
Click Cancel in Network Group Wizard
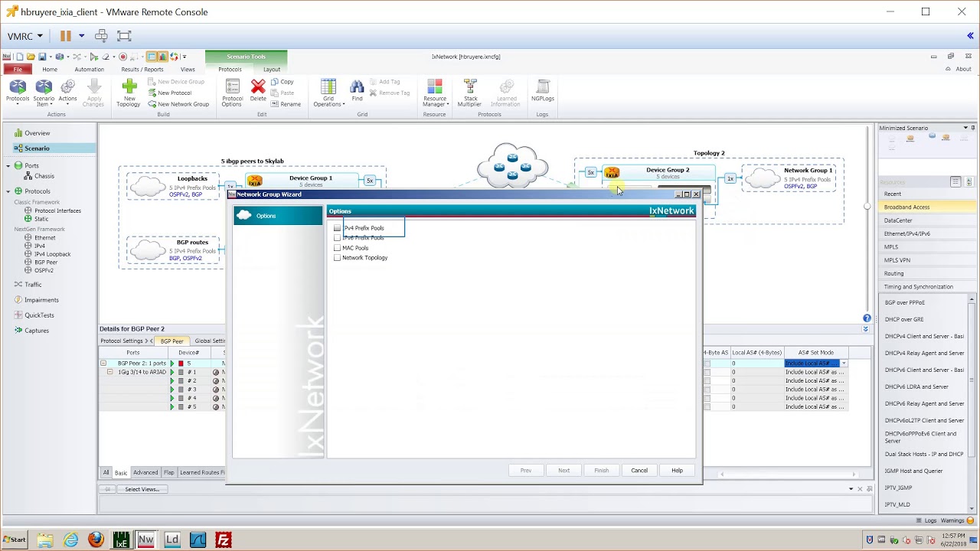click(639, 471)
